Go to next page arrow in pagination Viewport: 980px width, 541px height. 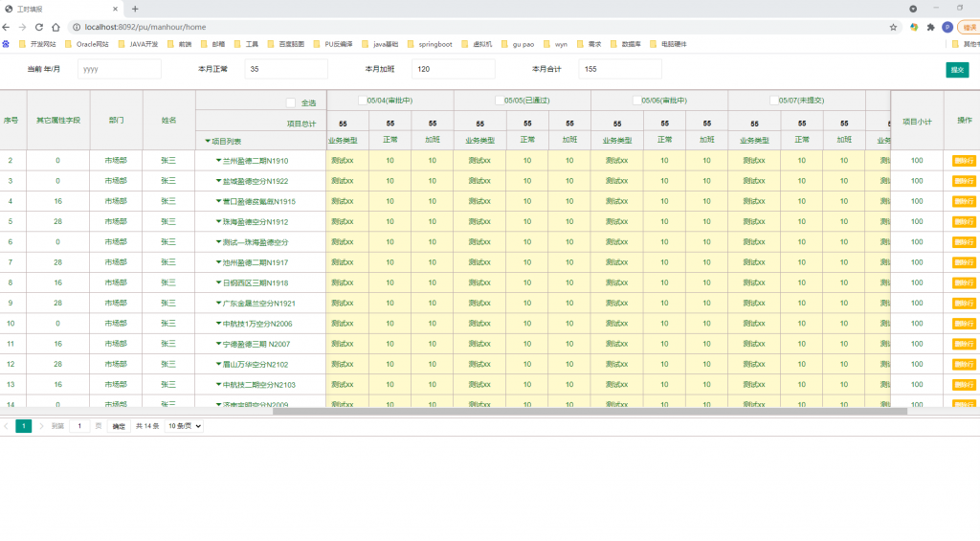point(41,426)
